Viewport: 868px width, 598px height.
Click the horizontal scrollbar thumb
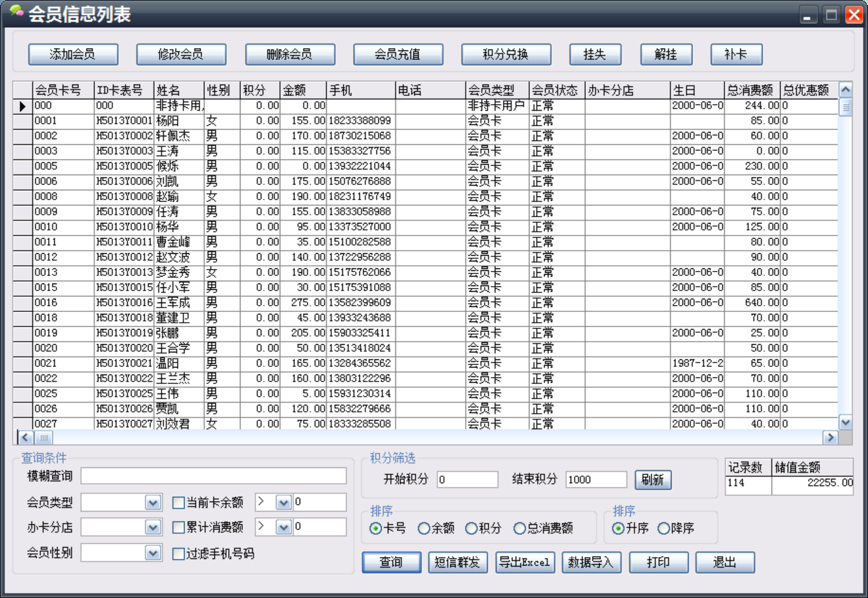point(44,438)
